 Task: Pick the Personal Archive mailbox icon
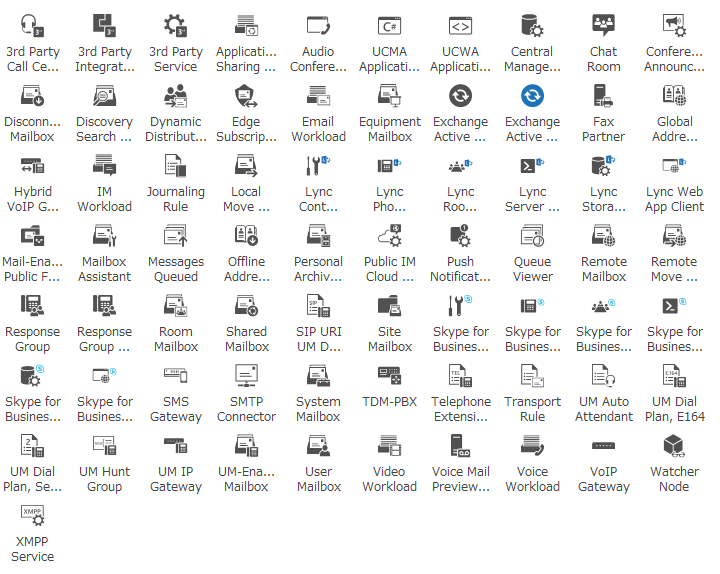pyautogui.click(x=318, y=236)
